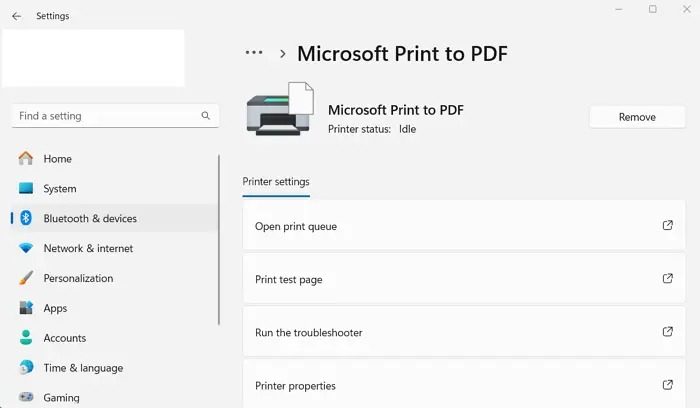
Task: Open print queue
Action: coord(463,226)
